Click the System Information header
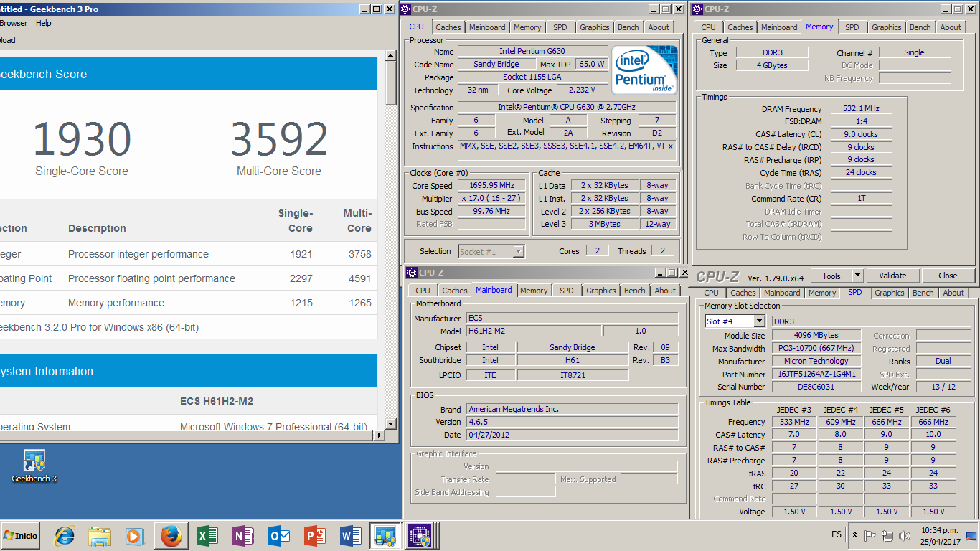Image resolution: width=980 pixels, height=551 pixels. pyautogui.click(x=189, y=371)
